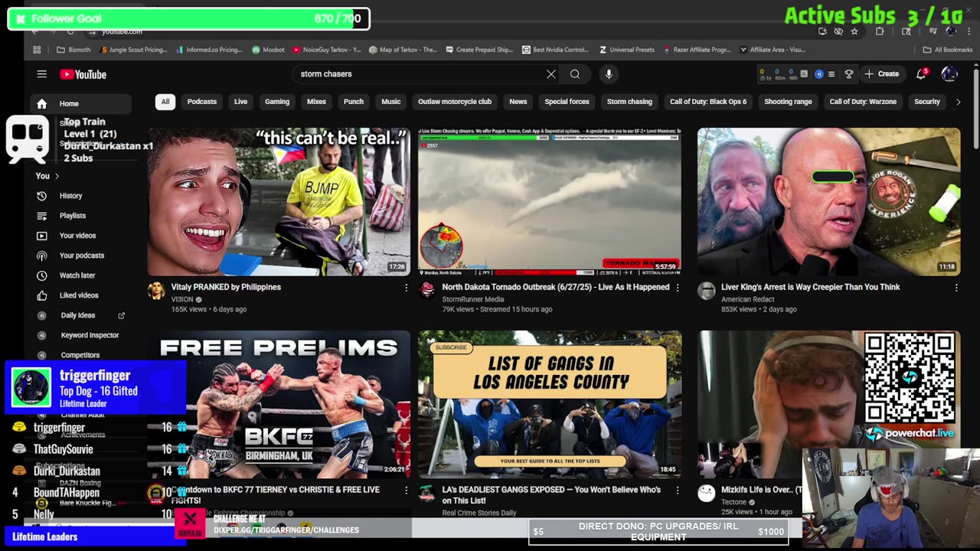Open Liked videos in the sidebar

[79, 295]
